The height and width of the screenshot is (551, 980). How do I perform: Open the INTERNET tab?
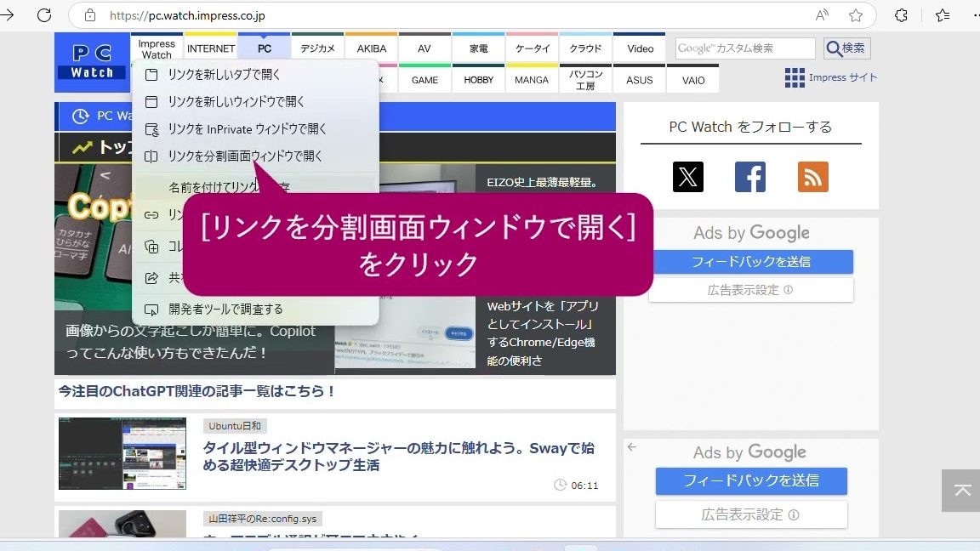tap(211, 48)
